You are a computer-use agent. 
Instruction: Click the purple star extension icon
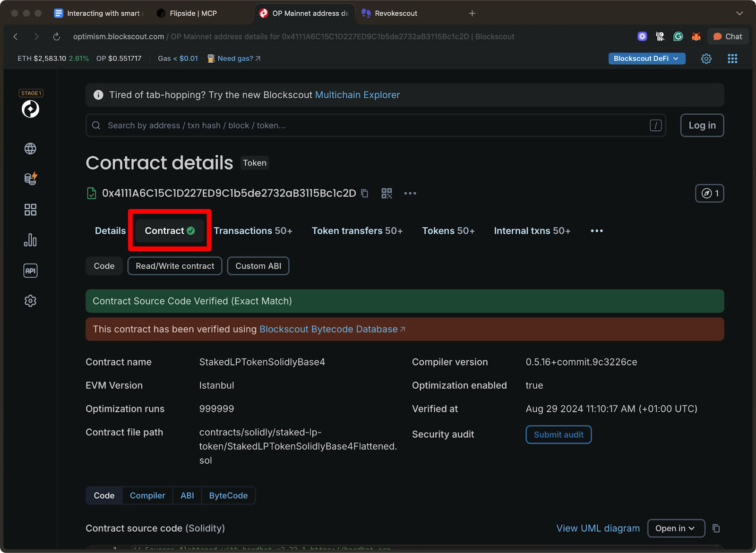[642, 36]
